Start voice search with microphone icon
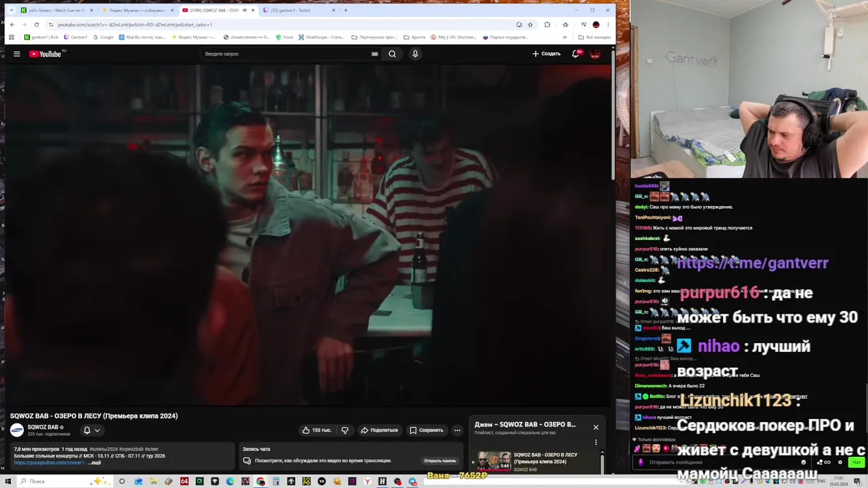The width and height of the screenshot is (868, 488). [x=415, y=54]
